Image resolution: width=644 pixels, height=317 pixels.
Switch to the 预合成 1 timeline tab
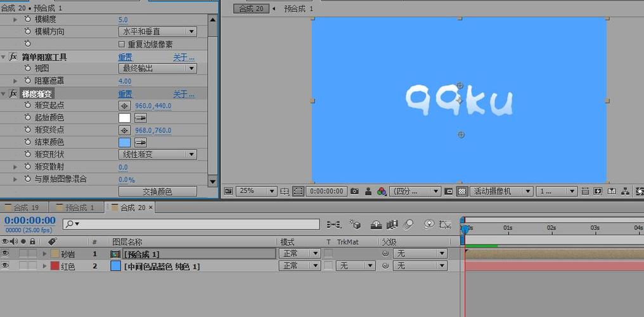tap(77, 208)
